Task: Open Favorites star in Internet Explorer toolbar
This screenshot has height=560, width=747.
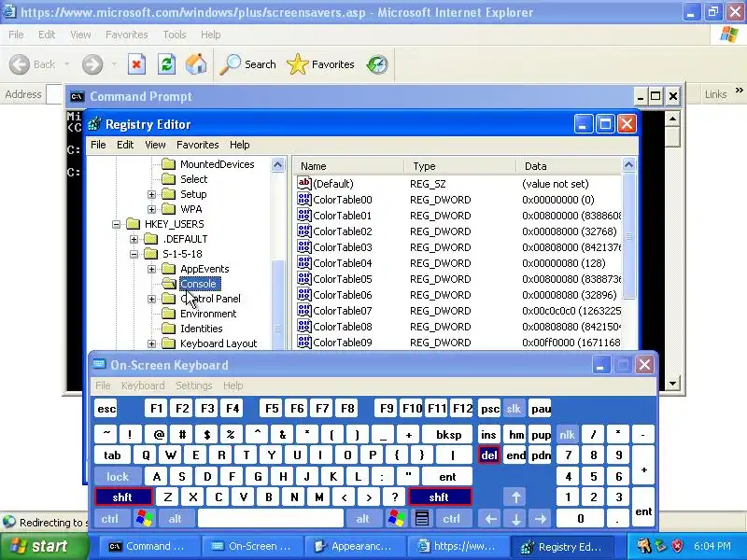Action: [320, 64]
